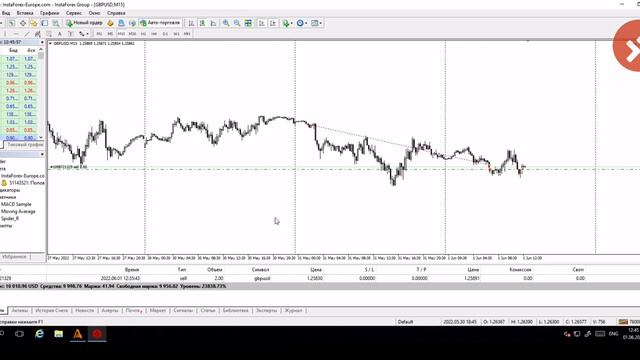Switch chart to MN timeframe
The height and width of the screenshot is (360, 640).
(187, 34)
